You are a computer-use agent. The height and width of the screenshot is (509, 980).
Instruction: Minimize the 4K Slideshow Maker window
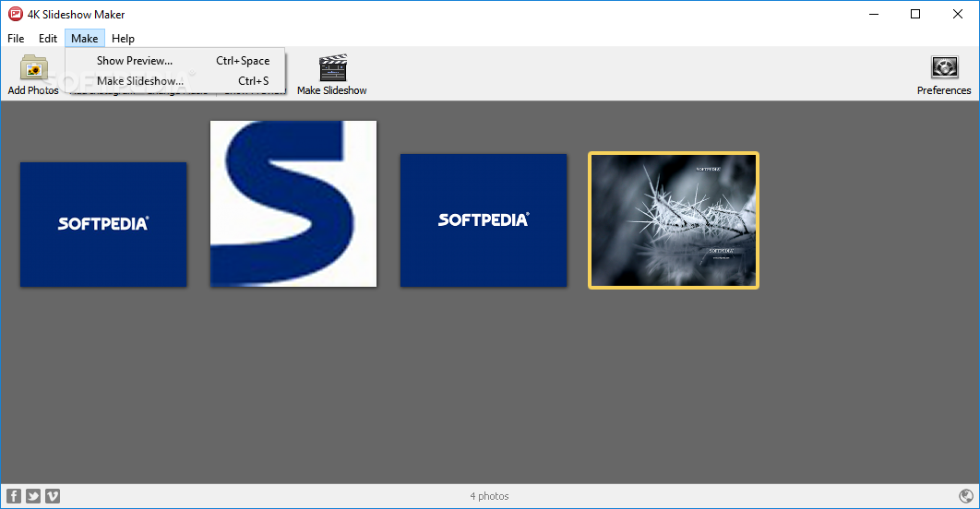(874, 14)
